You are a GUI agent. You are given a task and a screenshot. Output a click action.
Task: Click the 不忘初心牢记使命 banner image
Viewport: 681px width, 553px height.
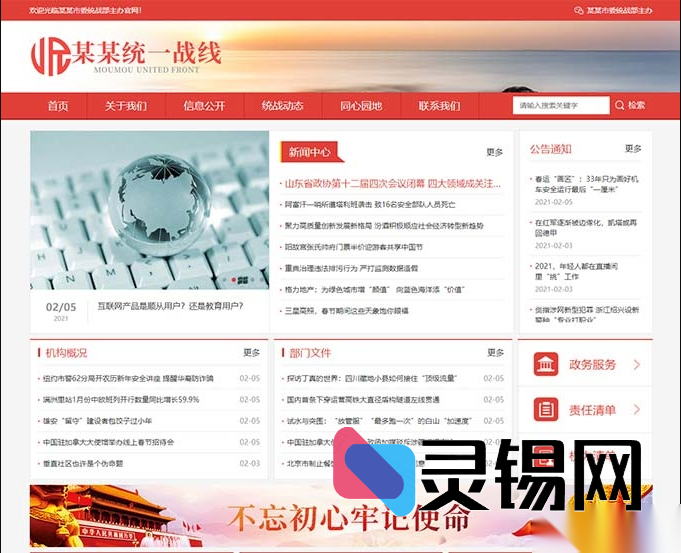click(340, 517)
